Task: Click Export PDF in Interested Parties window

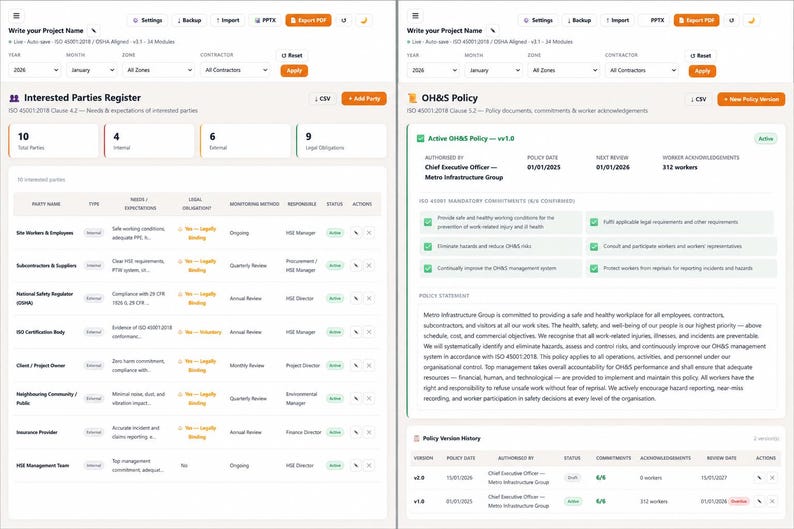Action: pyautogui.click(x=308, y=20)
